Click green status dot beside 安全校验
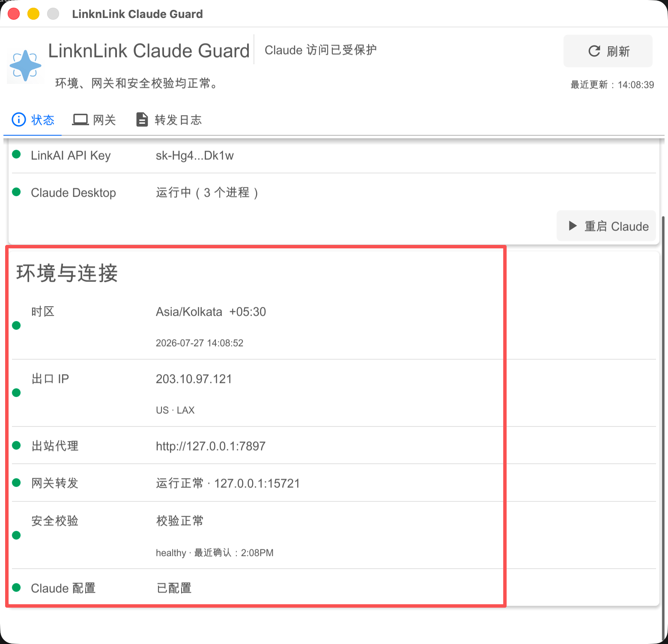Viewport: 668px width, 644px height. (x=17, y=535)
